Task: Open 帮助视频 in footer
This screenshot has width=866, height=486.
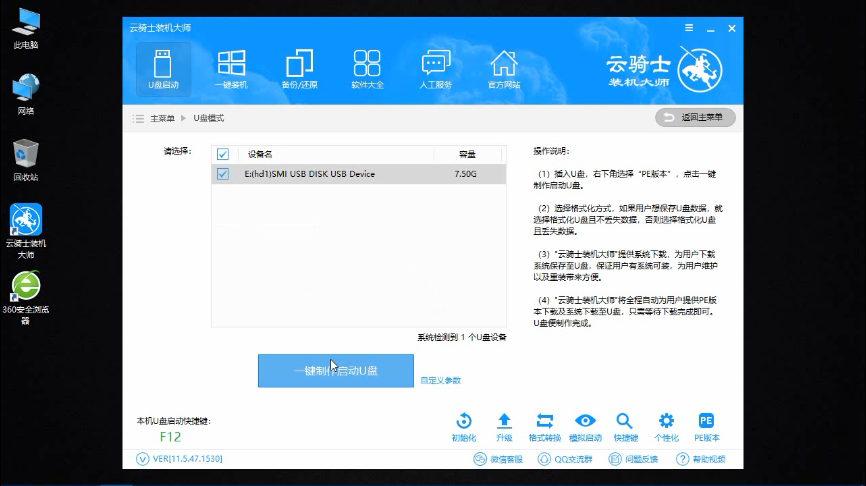Action: click(701, 459)
